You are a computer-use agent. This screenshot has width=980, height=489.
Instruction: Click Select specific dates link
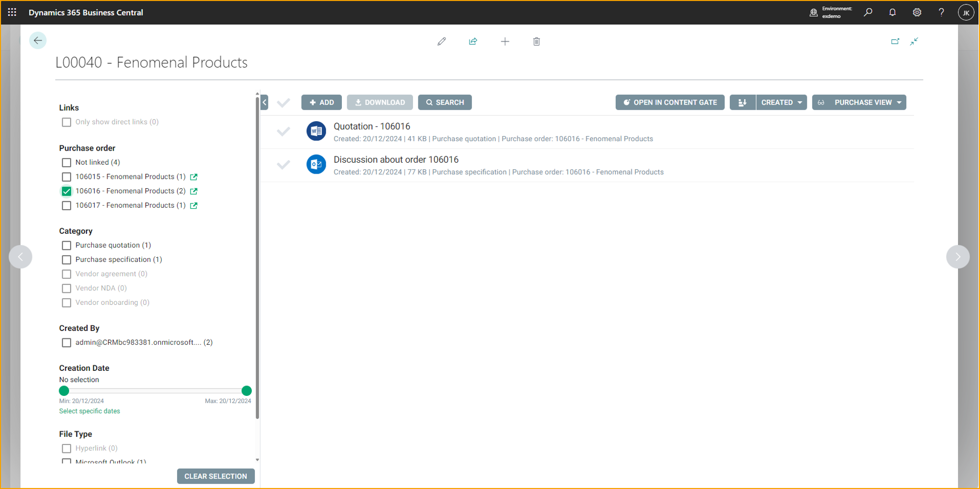tap(90, 411)
